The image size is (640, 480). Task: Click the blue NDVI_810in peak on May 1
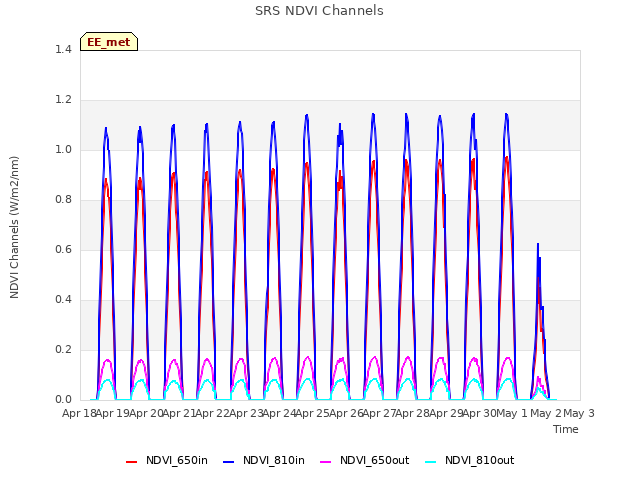(507, 115)
